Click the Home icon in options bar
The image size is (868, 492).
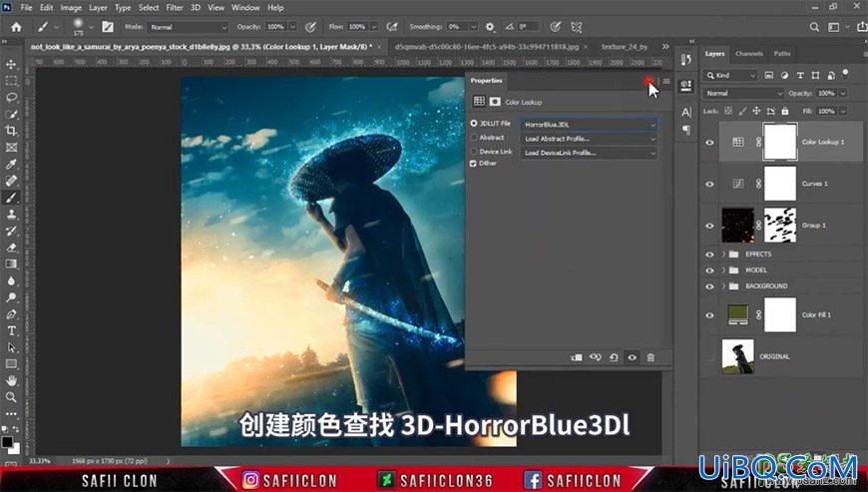pos(17,27)
